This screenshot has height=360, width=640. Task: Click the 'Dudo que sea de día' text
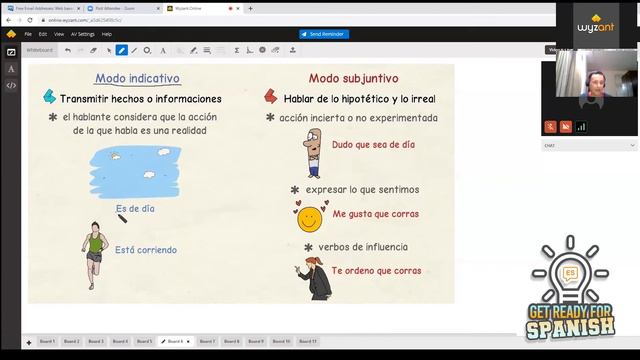pos(373,144)
